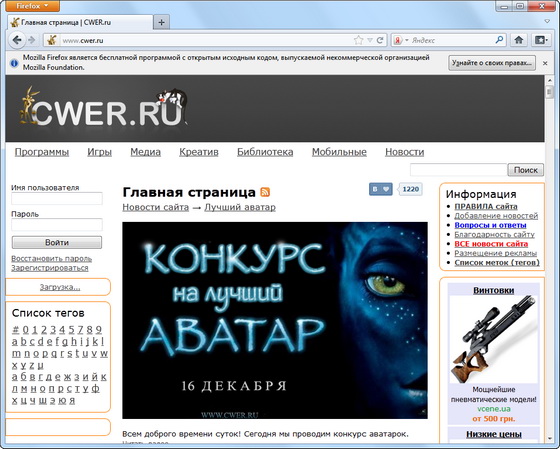Click the 1220 like counter
Image resolution: width=560 pixels, height=449 pixels.
pyautogui.click(x=411, y=189)
